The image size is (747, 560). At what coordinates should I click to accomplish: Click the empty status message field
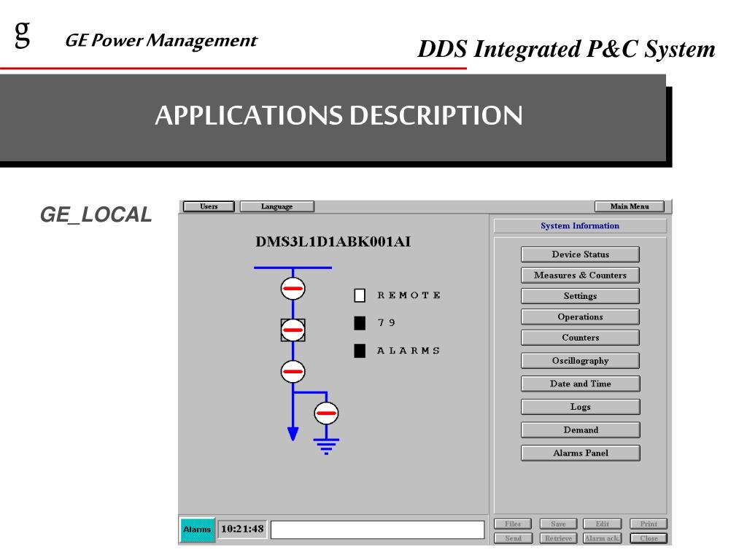[377, 529]
